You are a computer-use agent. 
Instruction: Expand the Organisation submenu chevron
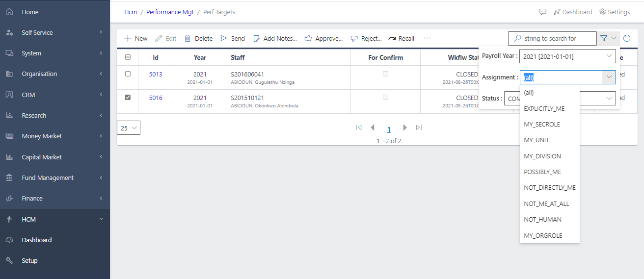[101, 74]
